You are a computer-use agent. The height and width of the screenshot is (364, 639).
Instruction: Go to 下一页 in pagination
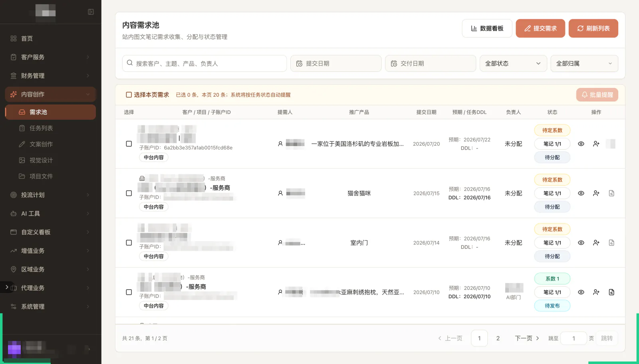click(527, 338)
